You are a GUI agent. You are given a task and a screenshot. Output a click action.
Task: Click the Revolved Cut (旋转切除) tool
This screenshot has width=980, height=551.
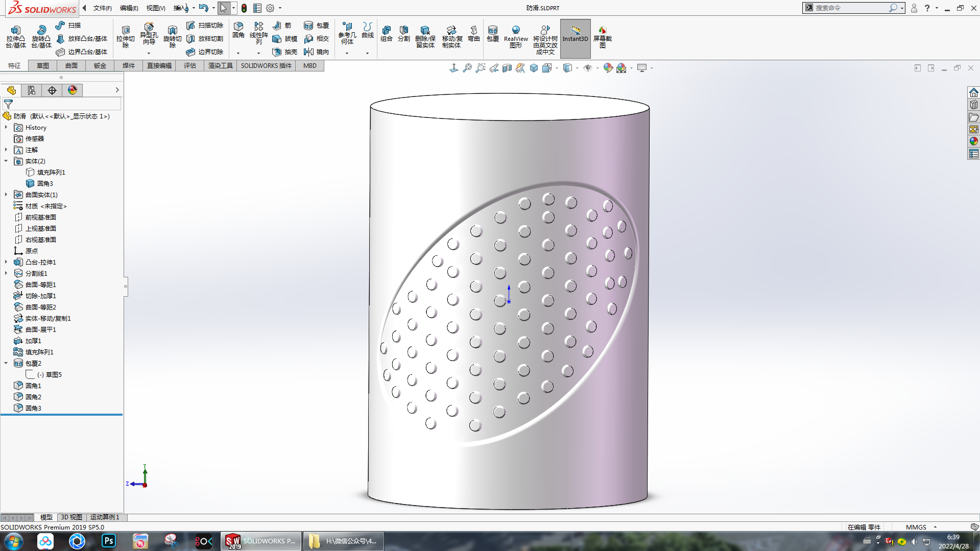[x=172, y=37]
